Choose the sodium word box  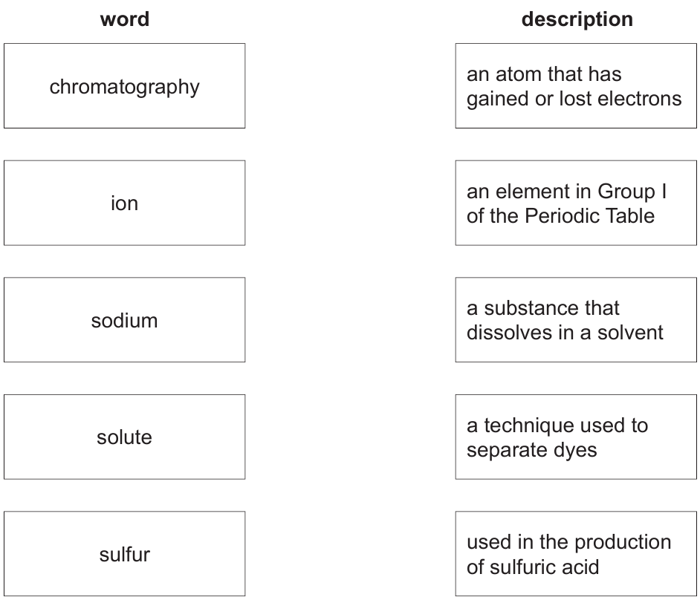pos(125,320)
